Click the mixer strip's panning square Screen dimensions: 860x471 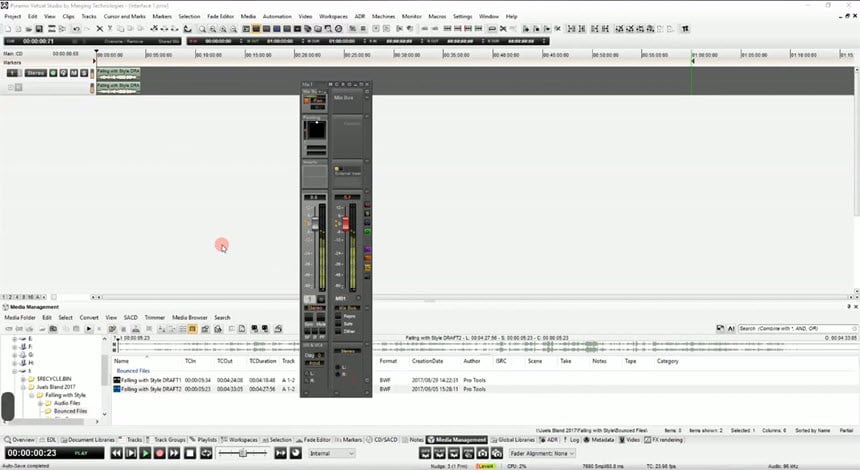coord(315,130)
